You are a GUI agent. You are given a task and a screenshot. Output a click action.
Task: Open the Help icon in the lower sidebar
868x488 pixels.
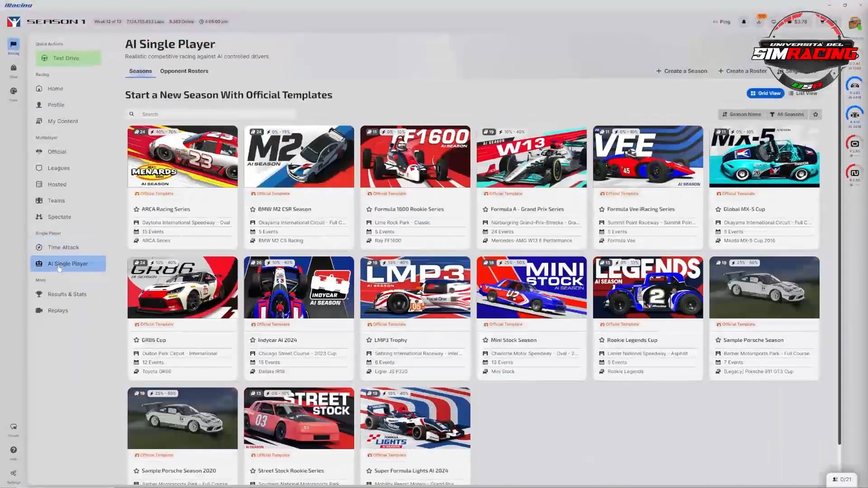(x=13, y=451)
